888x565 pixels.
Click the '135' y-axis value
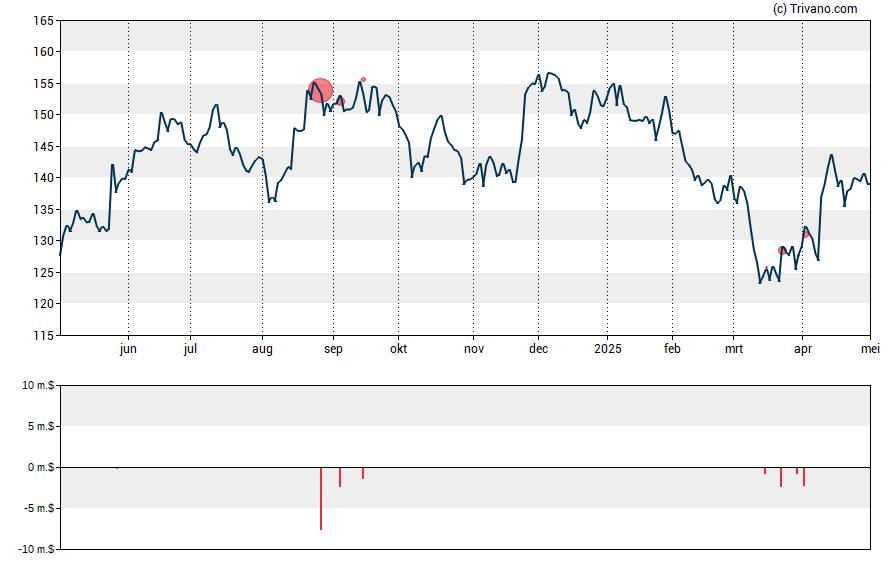44,209
